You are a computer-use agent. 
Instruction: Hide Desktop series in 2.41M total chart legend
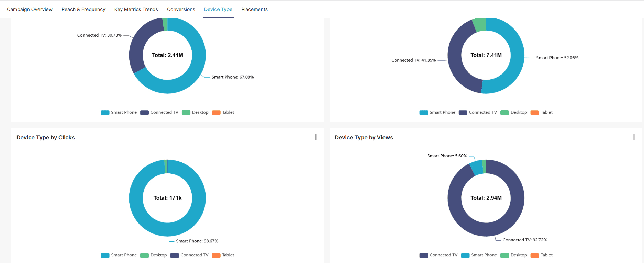click(x=195, y=112)
